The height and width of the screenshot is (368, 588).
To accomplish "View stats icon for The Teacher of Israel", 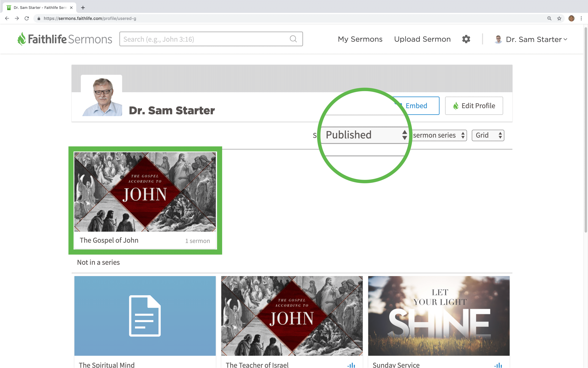I will (351, 365).
